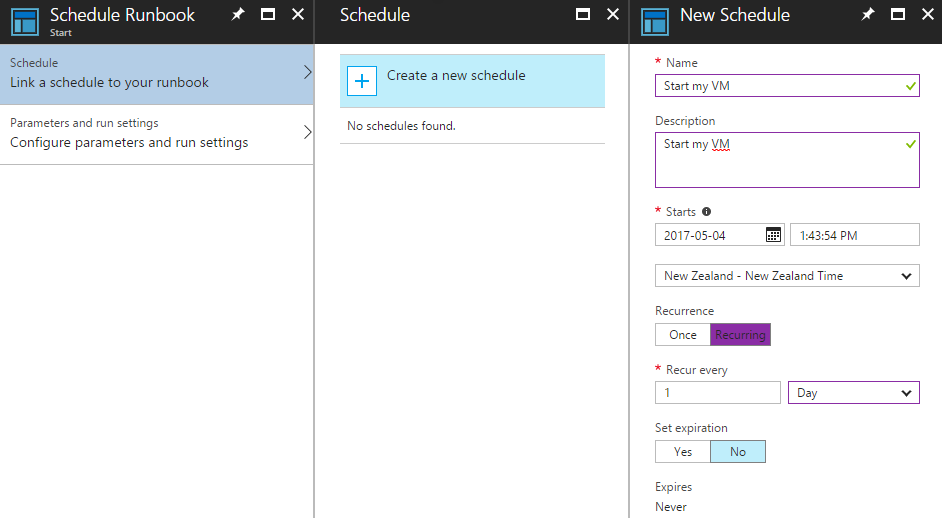Image resolution: width=942 pixels, height=518 pixels.
Task: Select Recurring recurrence option
Action: tap(740, 335)
